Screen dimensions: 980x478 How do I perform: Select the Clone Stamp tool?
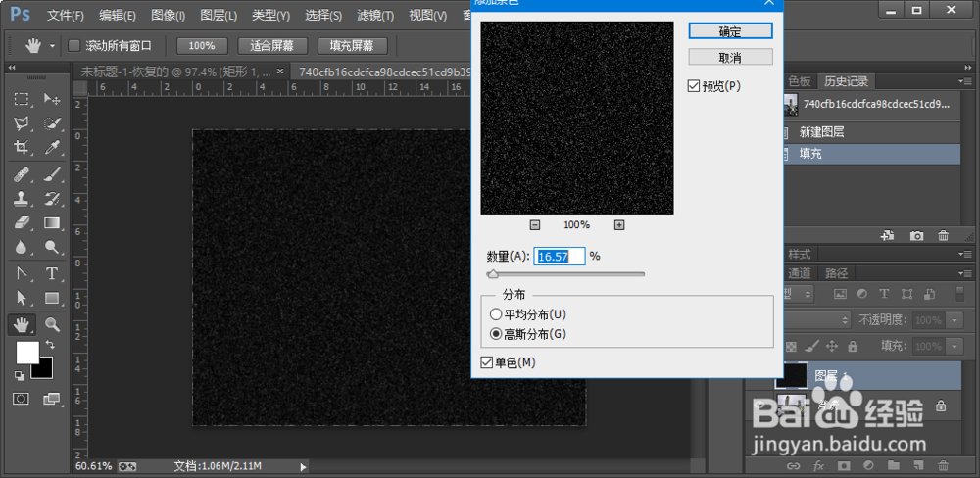tap(22, 199)
